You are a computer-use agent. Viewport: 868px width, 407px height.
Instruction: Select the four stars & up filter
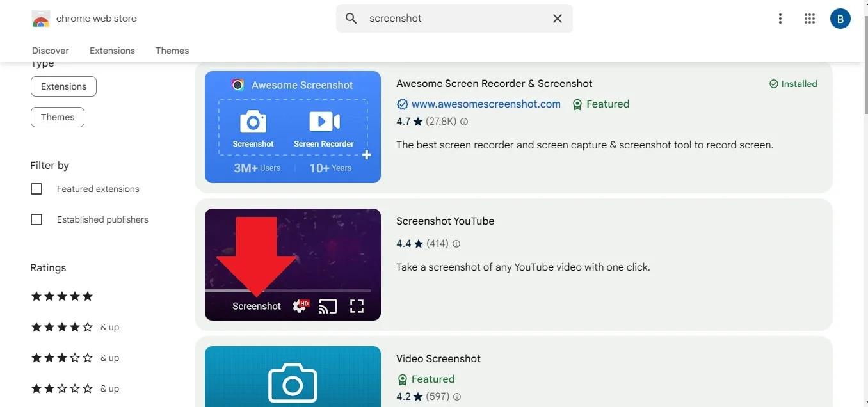coord(75,327)
